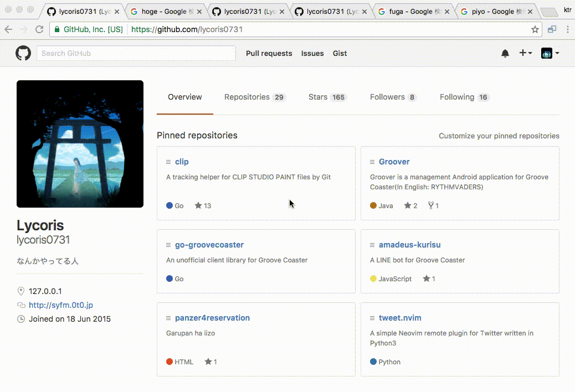
Task: Go to Pull requests
Action: pyautogui.click(x=269, y=54)
